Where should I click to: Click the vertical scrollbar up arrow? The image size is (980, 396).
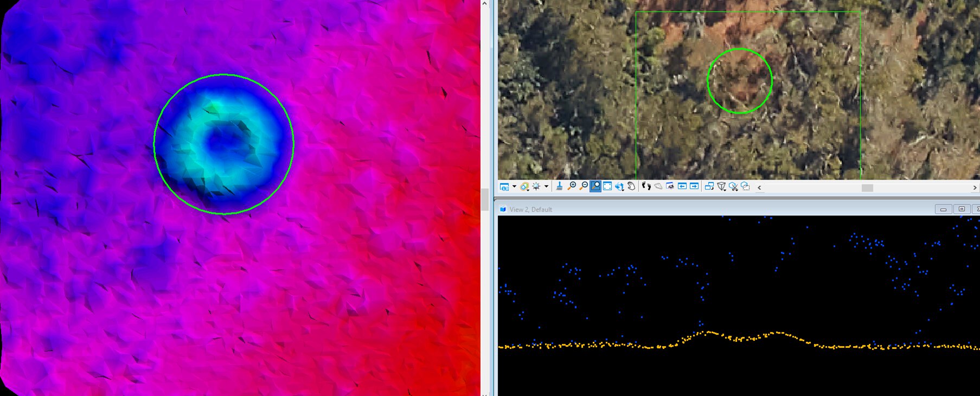click(x=484, y=3)
